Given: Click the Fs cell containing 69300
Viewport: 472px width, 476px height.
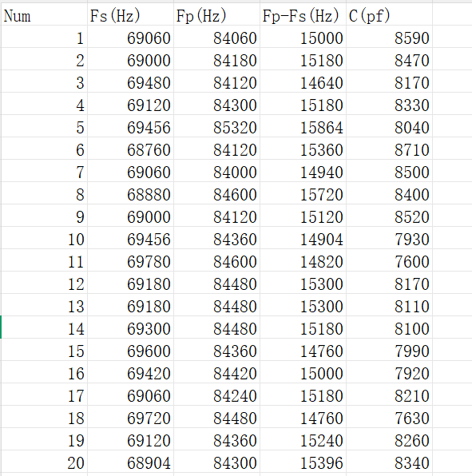Looking at the screenshot, I should tap(130, 327).
